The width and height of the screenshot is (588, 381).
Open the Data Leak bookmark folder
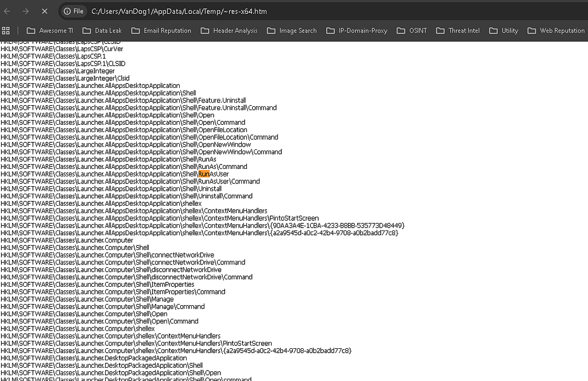click(102, 31)
